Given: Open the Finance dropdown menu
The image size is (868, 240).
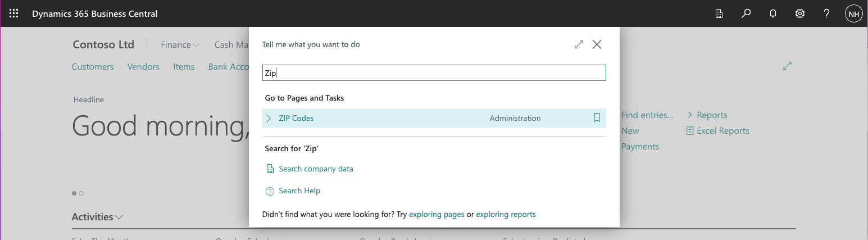Looking at the screenshot, I should tap(180, 45).
